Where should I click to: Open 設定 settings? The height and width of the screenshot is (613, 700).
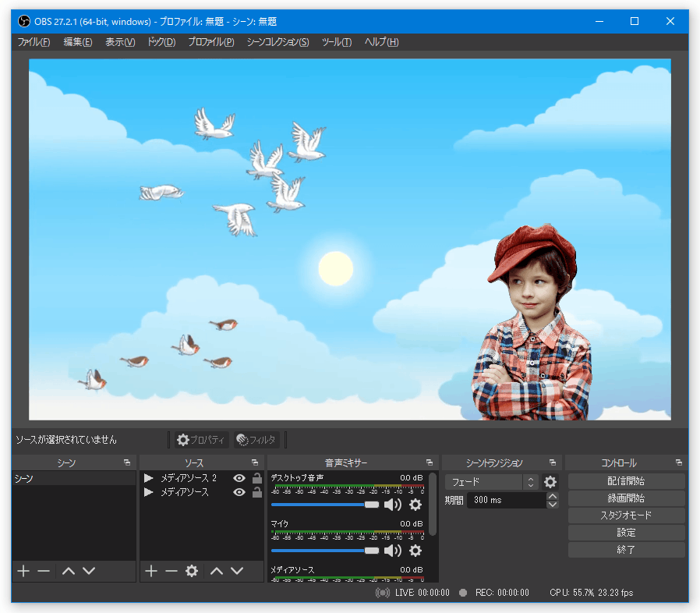pos(627,533)
